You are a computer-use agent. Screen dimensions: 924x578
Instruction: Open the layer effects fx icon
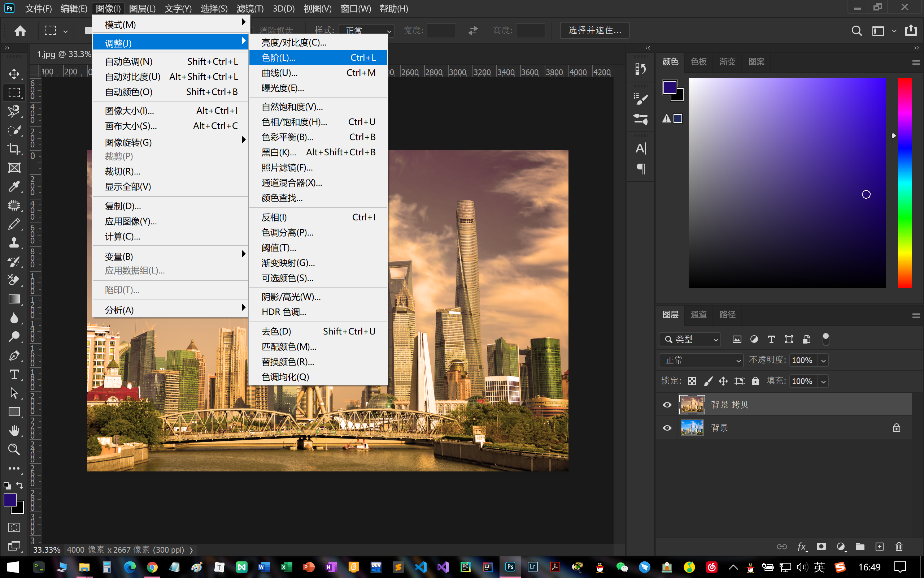[x=802, y=547]
